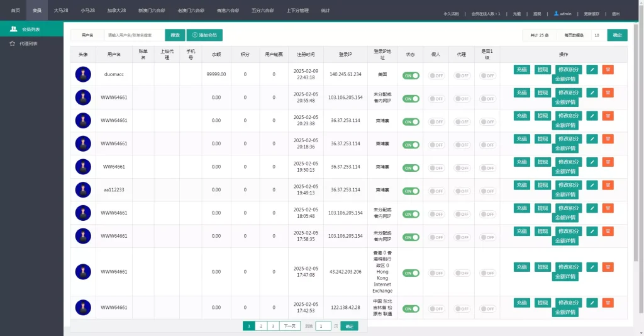Click the avatar image of user duomacc
The width and height of the screenshot is (644, 336).
coord(83,74)
